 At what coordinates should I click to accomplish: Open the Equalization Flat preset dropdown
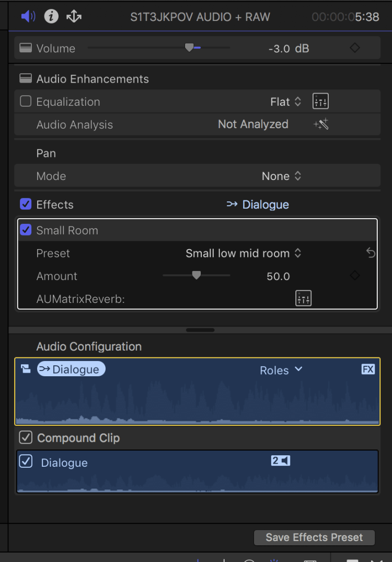pos(285,102)
